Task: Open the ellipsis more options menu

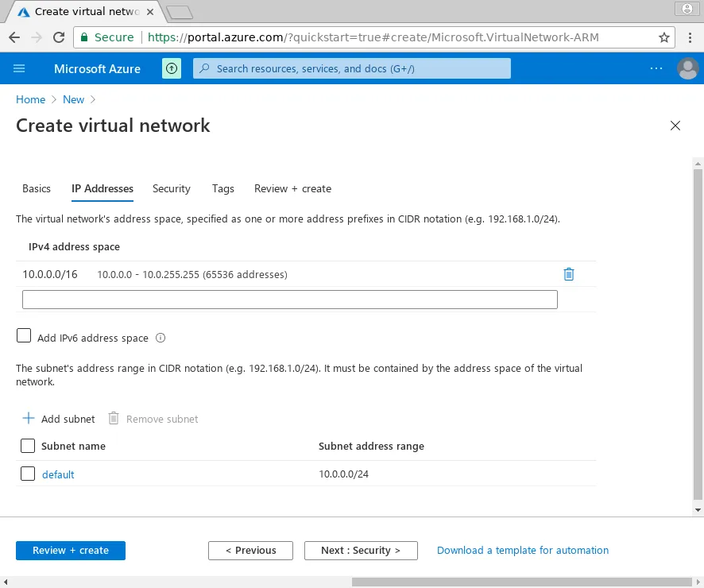Action: [656, 68]
